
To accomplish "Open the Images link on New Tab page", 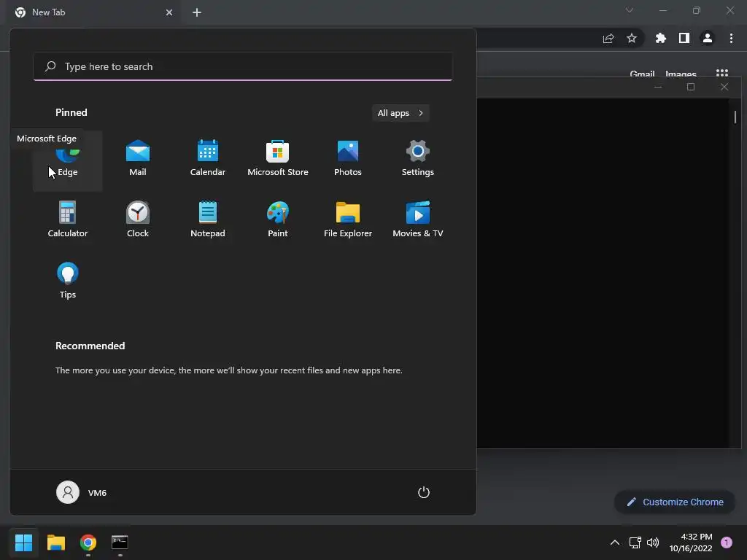I will (681, 74).
